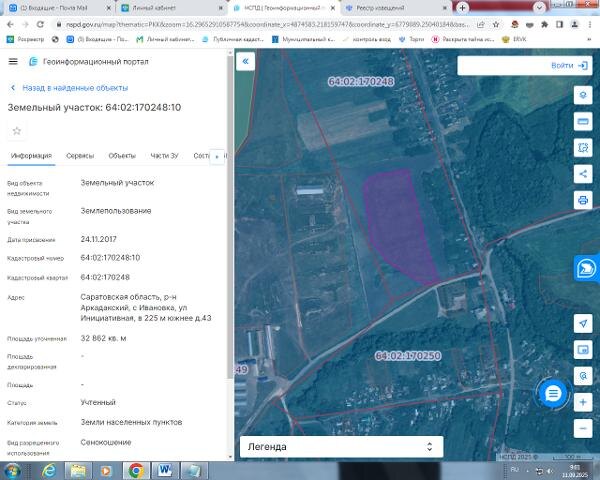Open the round blue chat message button
Image resolution: width=600 pixels, height=480 pixels.
point(553,393)
